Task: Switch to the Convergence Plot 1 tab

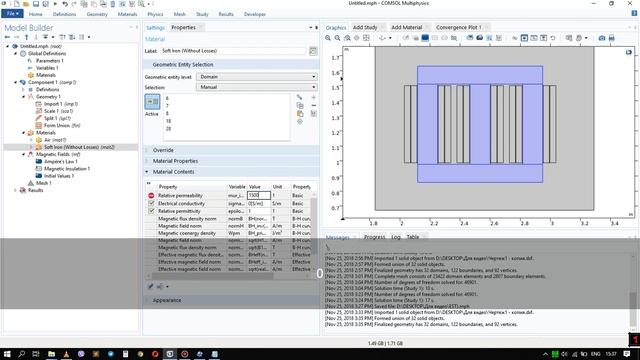Action: (458, 27)
